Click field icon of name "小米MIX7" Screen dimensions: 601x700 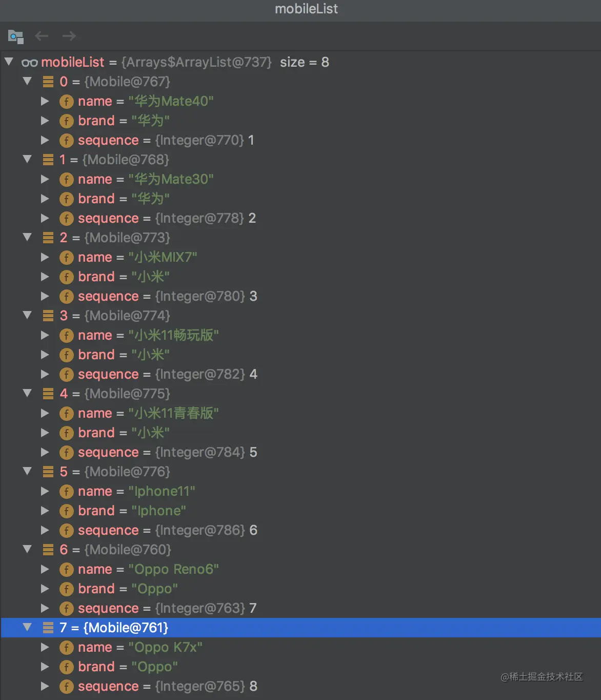click(67, 258)
